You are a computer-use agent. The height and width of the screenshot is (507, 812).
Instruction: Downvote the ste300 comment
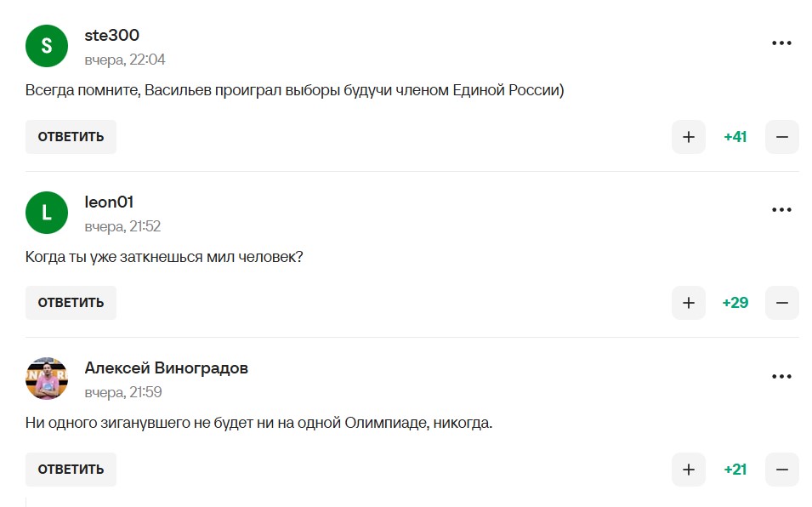[781, 137]
